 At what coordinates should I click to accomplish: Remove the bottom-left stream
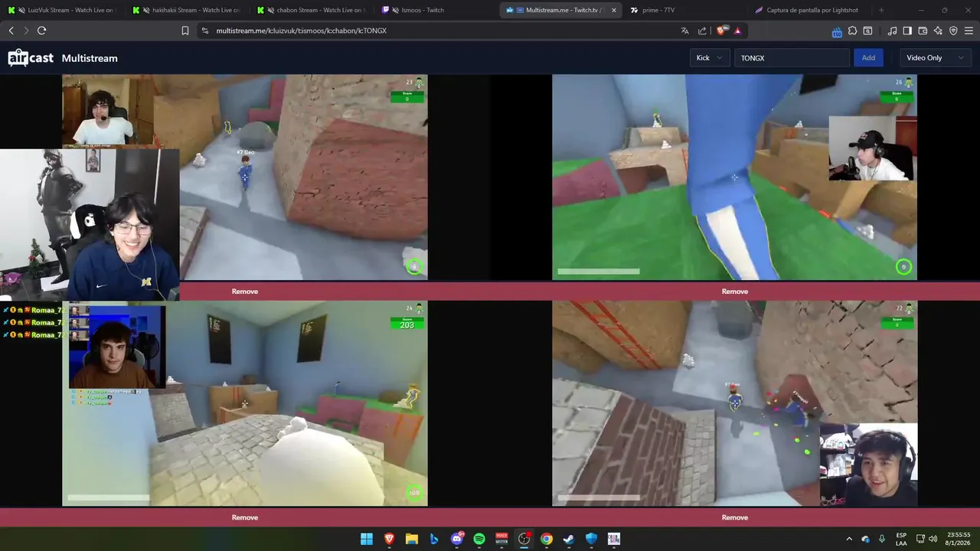click(x=245, y=517)
